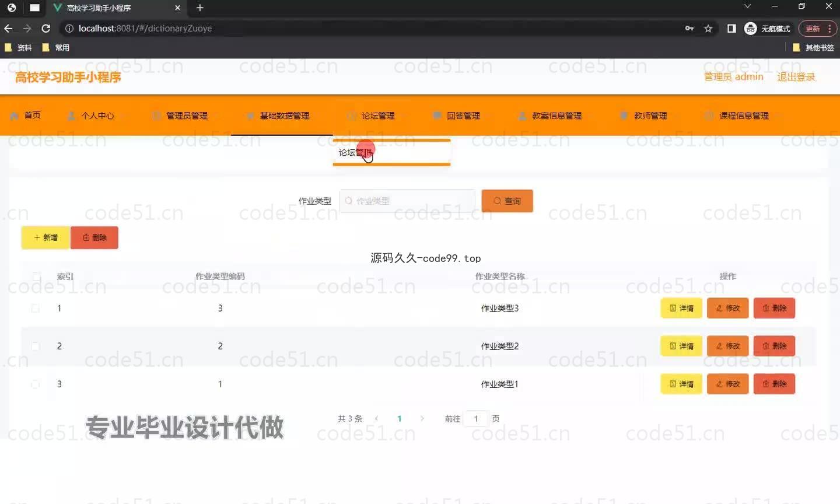
Task: Reload the page with refresh icon
Action: click(x=46, y=28)
